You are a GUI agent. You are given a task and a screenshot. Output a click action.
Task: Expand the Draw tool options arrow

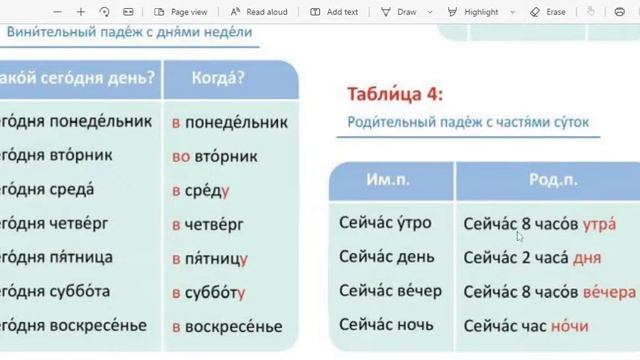(x=430, y=13)
